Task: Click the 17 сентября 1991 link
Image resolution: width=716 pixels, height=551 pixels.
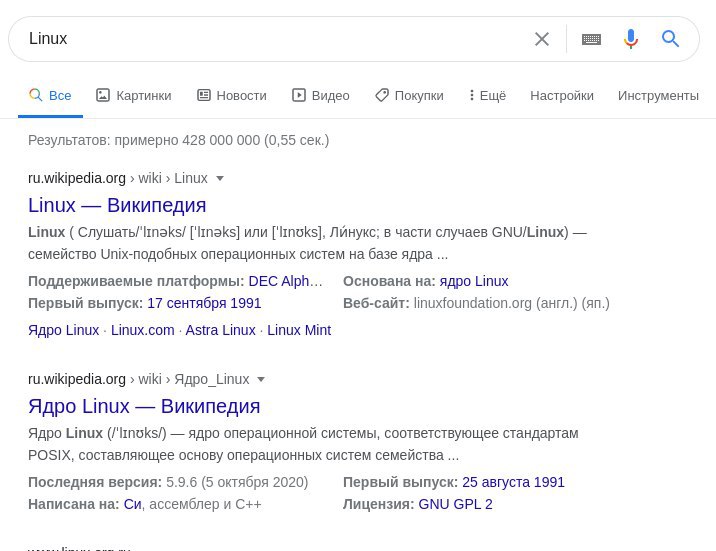Action: pyautogui.click(x=204, y=303)
